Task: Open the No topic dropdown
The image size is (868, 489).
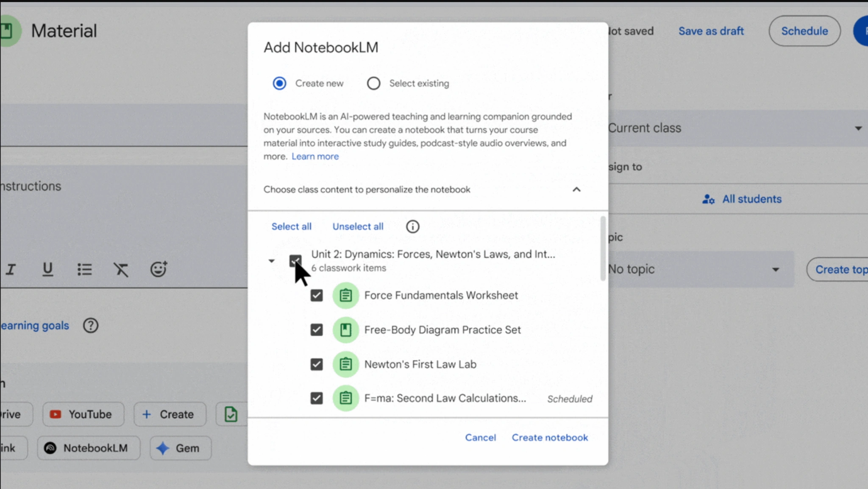Action: pyautogui.click(x=700, y=269)
